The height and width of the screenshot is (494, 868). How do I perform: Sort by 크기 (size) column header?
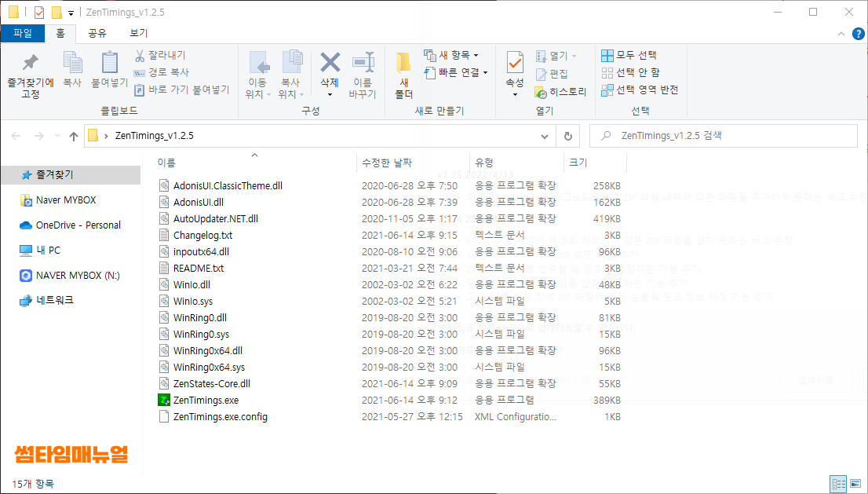[595, 163]
